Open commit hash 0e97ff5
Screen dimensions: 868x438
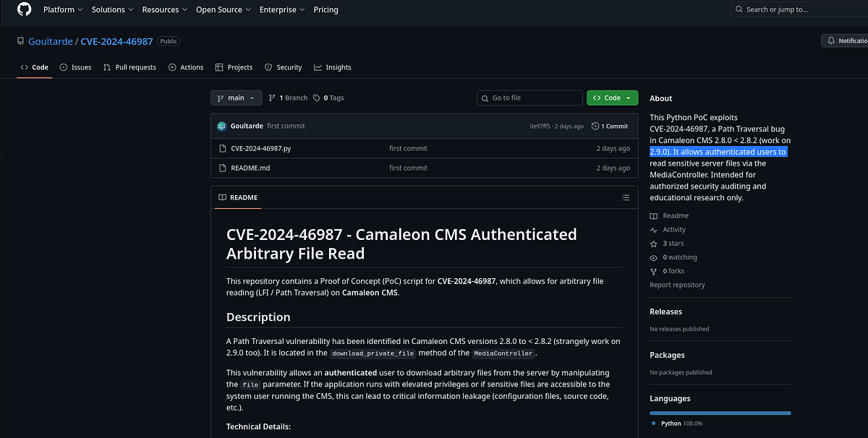540,126
